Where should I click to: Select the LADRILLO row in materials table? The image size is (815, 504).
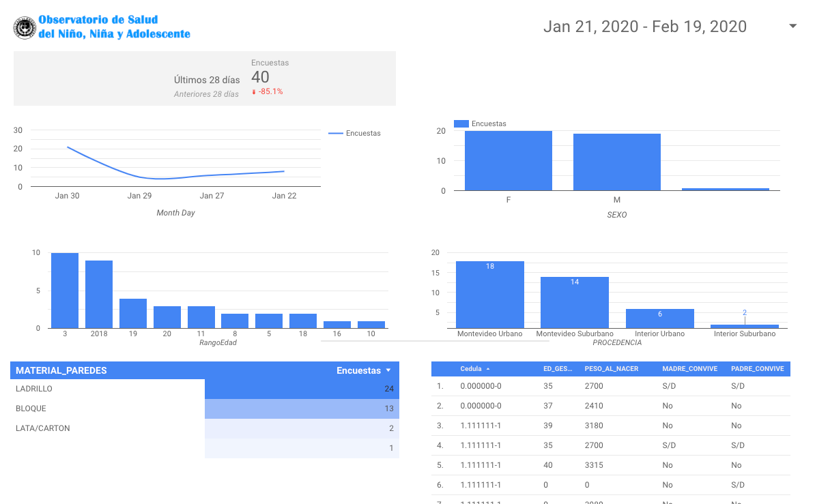(205, 389)
